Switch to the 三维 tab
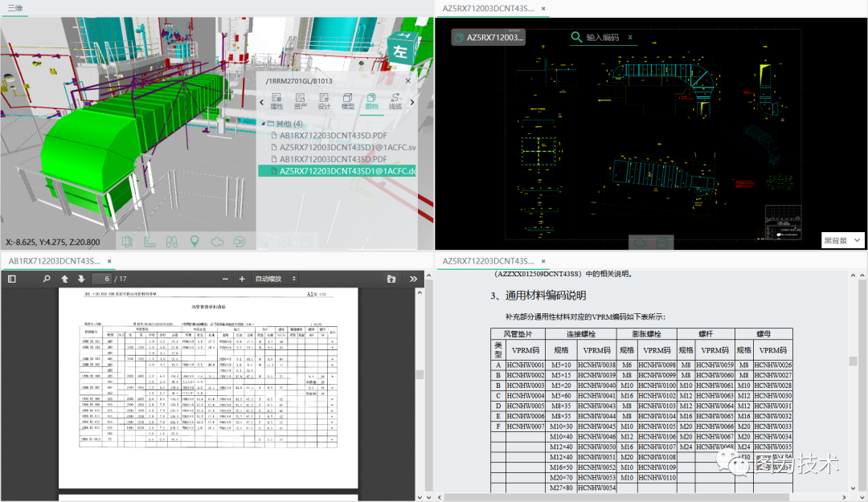 15,8
